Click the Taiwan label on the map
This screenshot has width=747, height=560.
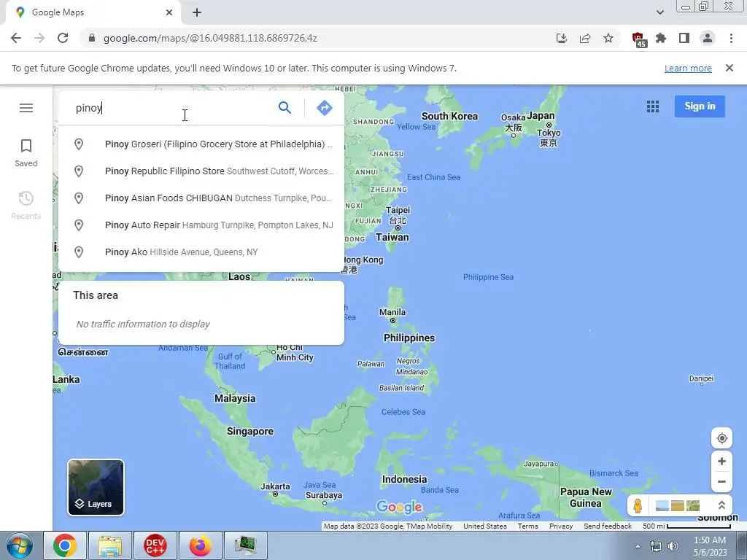tap(392, 237)
